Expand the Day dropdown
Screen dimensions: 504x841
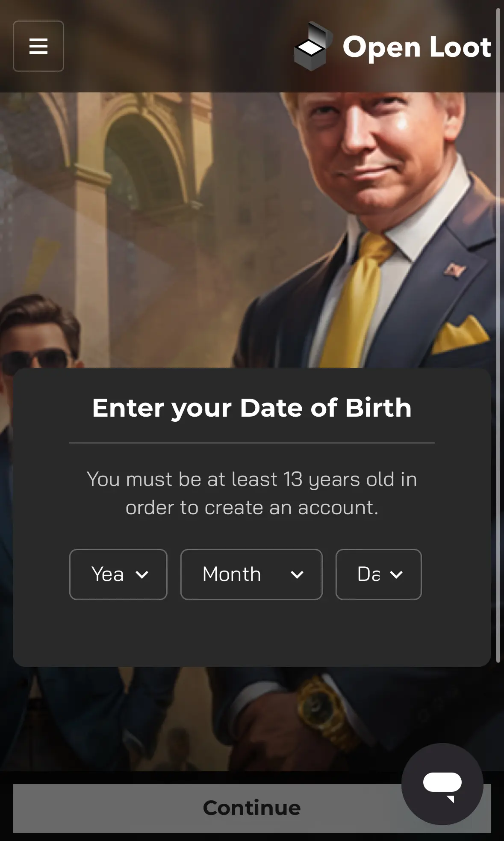[x=379, y=574]
